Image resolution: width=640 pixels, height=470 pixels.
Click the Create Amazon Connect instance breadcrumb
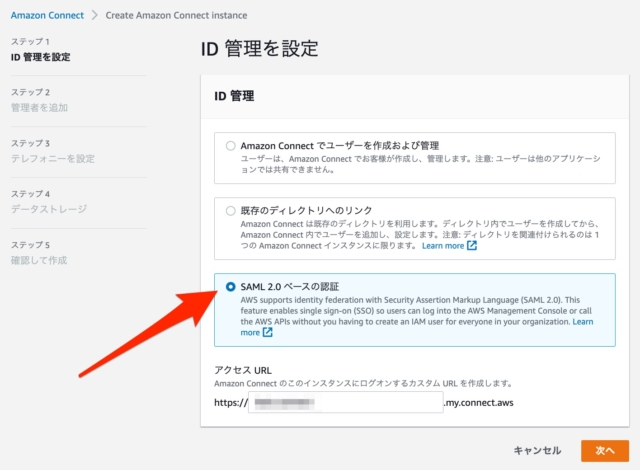[176, 16]
